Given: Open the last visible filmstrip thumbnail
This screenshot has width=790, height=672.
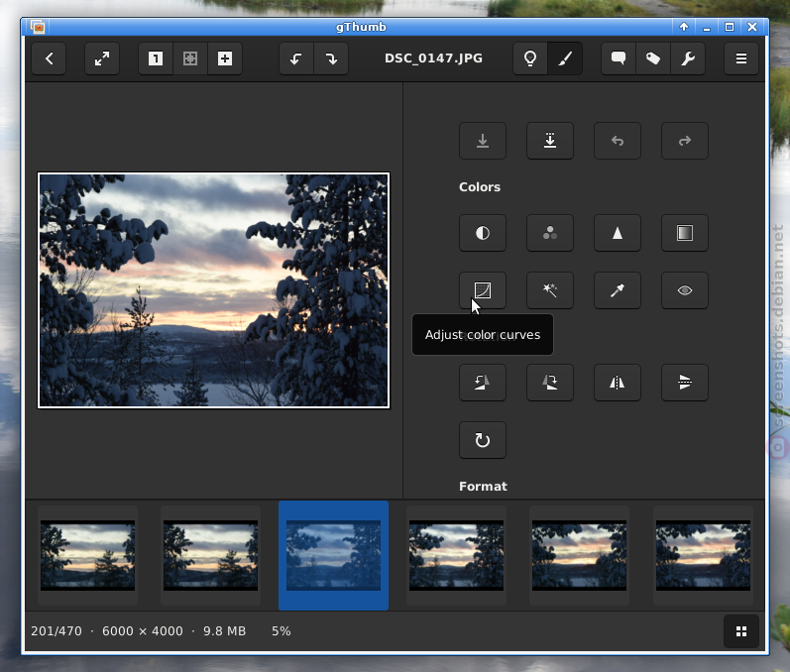Looking at the screenshot, I should tap(704, 555).
